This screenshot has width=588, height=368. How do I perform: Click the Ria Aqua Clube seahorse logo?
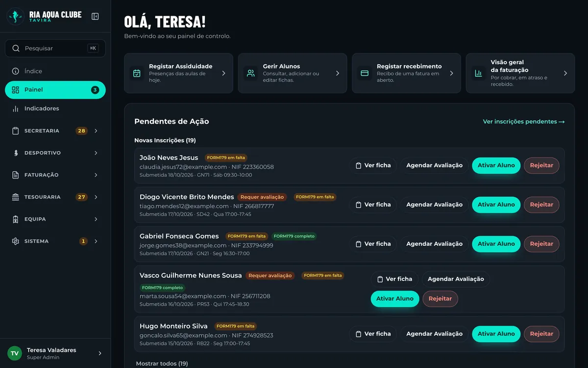click(x=16, y=16)
